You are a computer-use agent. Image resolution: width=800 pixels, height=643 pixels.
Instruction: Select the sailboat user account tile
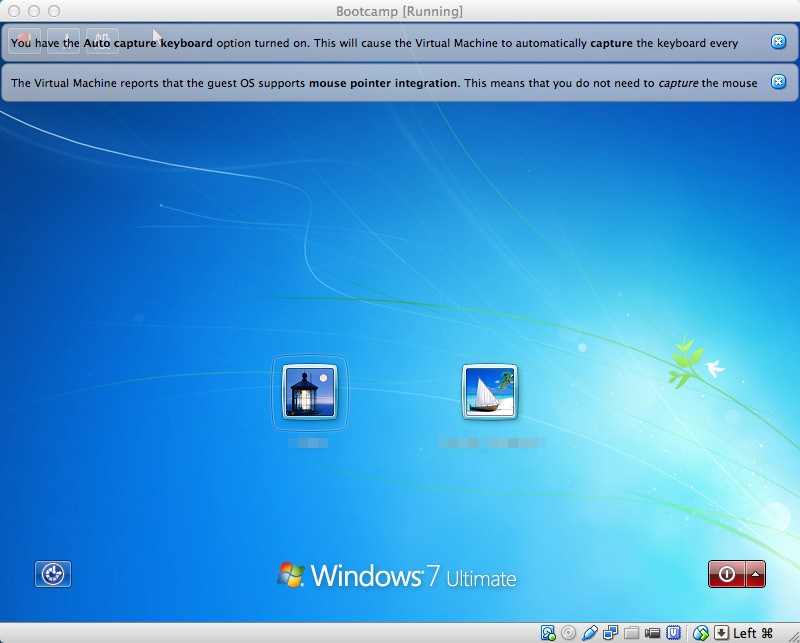490,392
